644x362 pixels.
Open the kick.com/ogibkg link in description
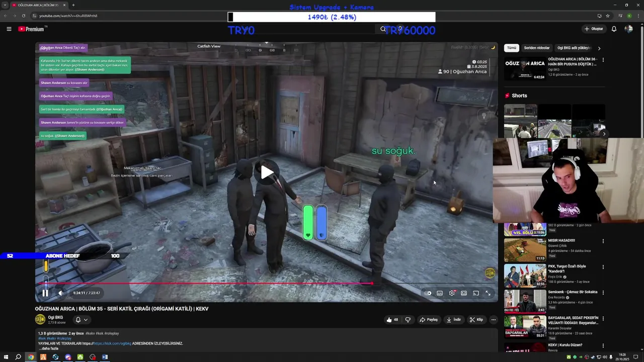click(x=112, y=343)
